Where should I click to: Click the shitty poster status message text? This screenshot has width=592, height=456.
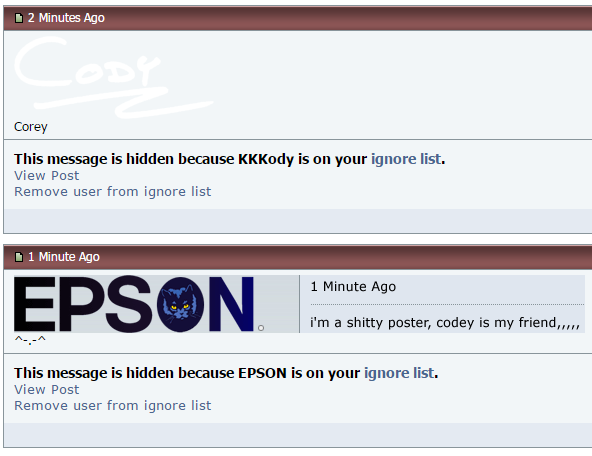pos(445,323)
